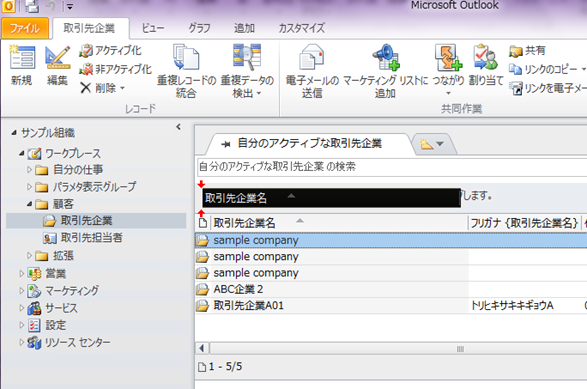The height and width of the screenshot is (389, 587).
Task: Collapse the ワークプレース tree node
Action: click(x=22, y=153)
